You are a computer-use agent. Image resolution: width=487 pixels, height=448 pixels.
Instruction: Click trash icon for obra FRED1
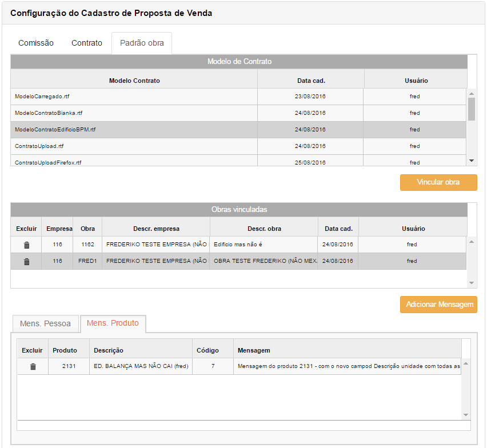[x=26, y=261]
